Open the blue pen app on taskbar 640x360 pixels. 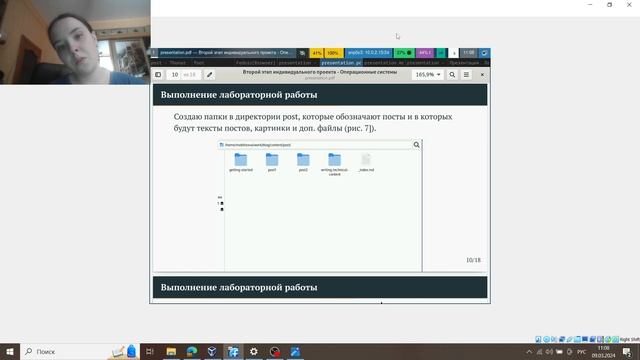[x=296, y=351]
